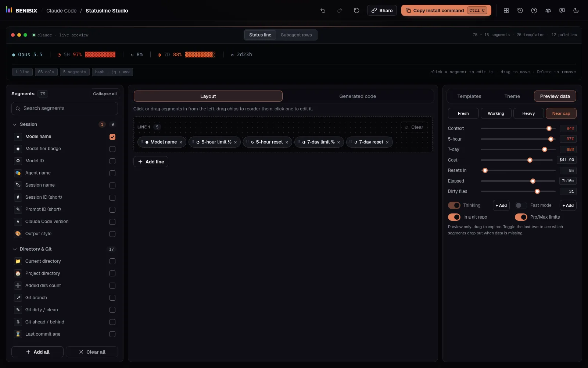Turn off the Thinking toggle
Viewport: 588px width, 368px height.
coord(454,205)
